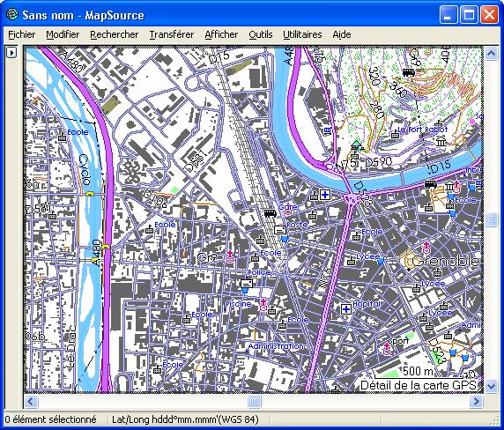Click the school icon beside top-left Ecole
Image resolution: width=504 pixels, height=430 pixels.
tap(62, 137)
